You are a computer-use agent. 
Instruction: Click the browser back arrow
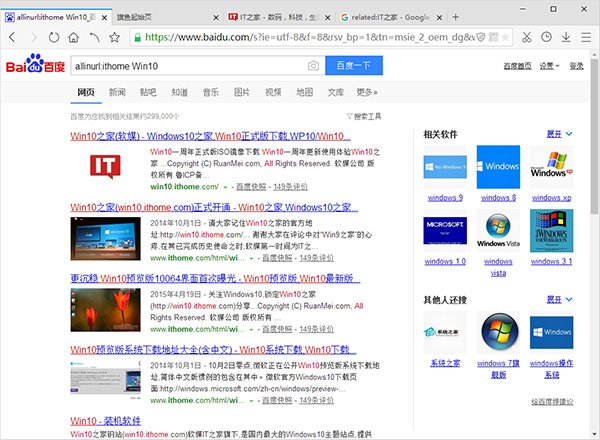[12, 37]
